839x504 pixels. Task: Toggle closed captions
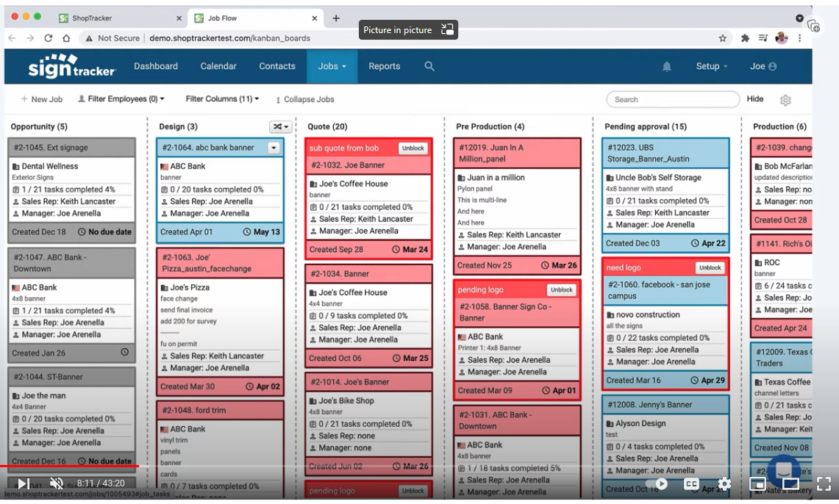[690, 483]
